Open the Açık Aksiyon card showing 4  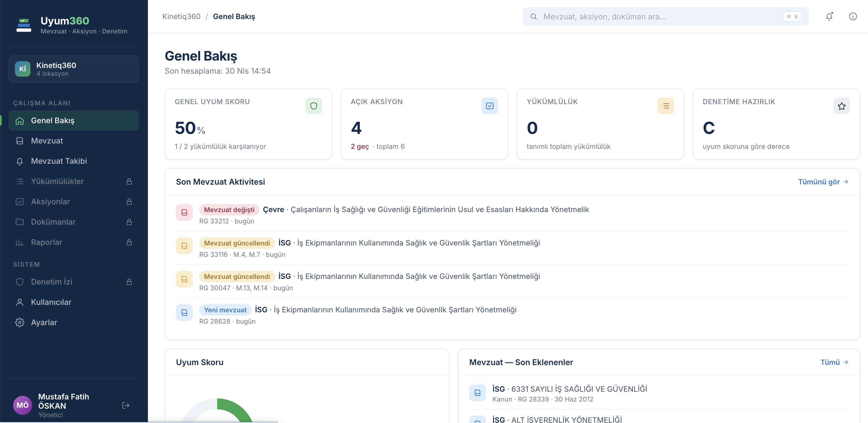pos(424,124)
